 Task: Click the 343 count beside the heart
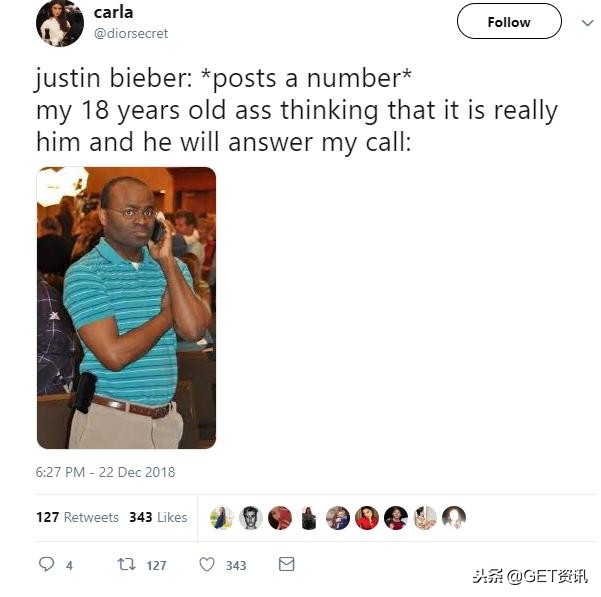(236, 566)
